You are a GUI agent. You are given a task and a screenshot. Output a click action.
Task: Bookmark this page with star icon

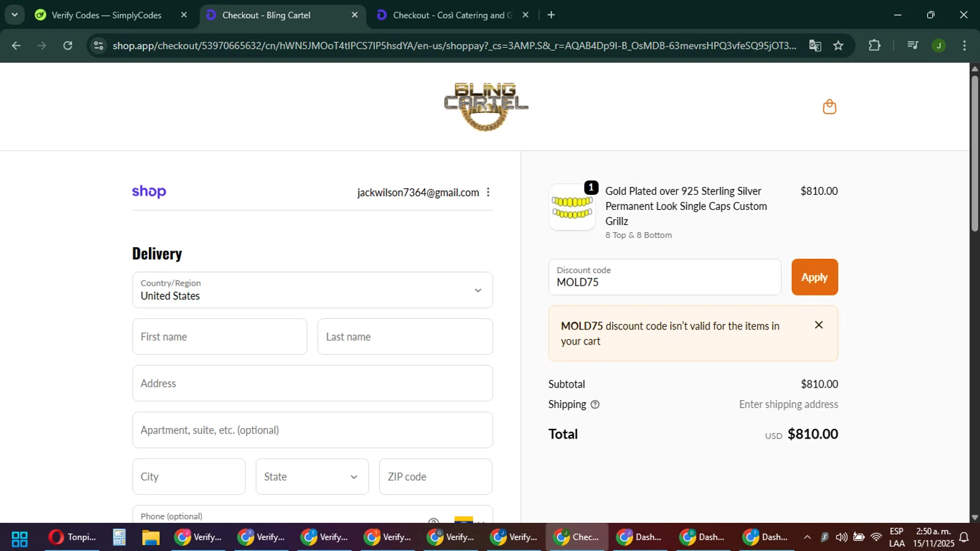838,46
